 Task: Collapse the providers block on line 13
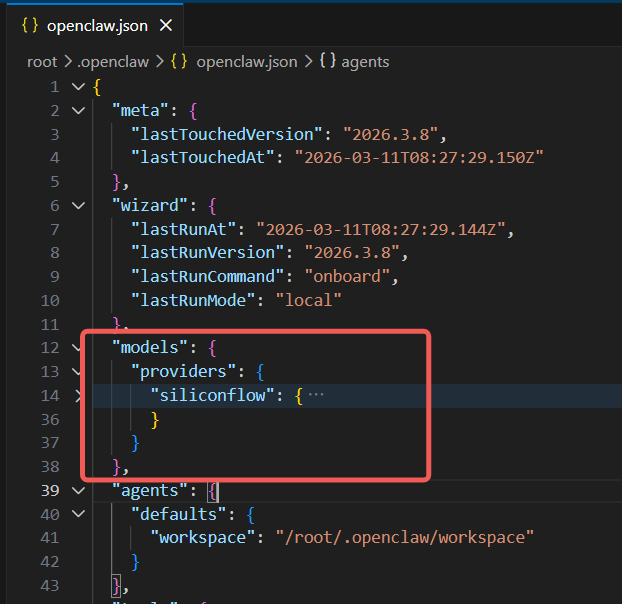79,372
